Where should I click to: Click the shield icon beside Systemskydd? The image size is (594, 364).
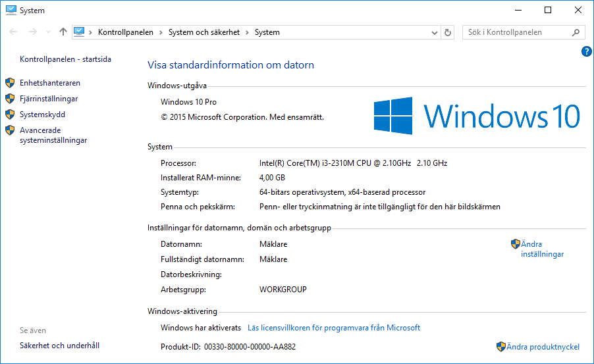point(10,114)
